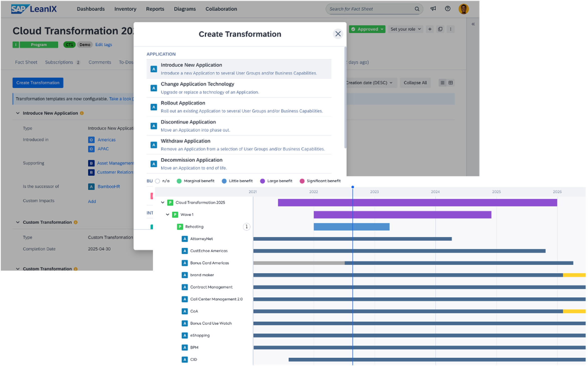Screen dimensions: 588x366
Task: Switch to the Subscriptions tab
Action: pyautogui.click(x=59, y=62)
